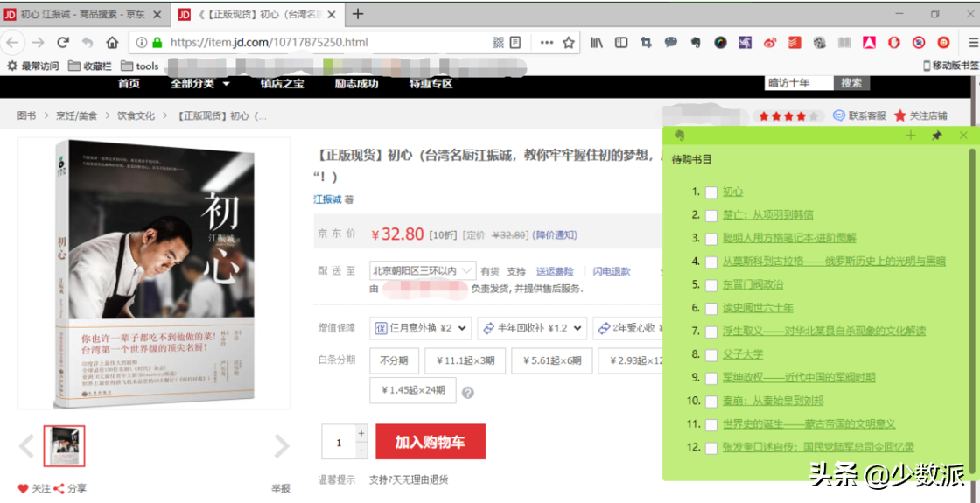
Task: Check the 军绅政权 checkbox
Action: click(x=710, y=379)
